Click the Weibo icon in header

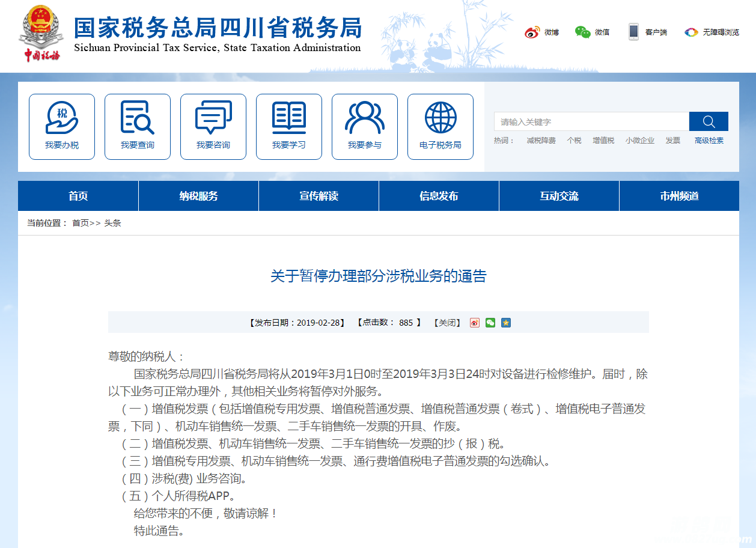coord(532,32)
